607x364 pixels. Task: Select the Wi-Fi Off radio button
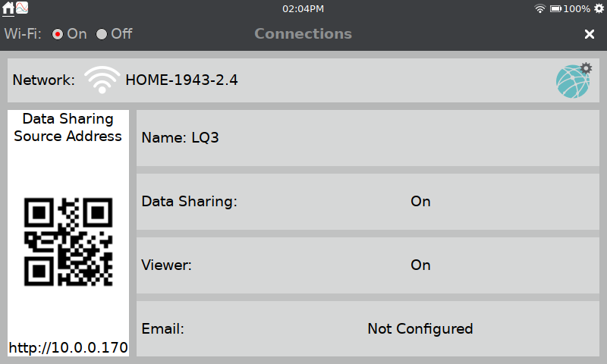click(102, 34)
